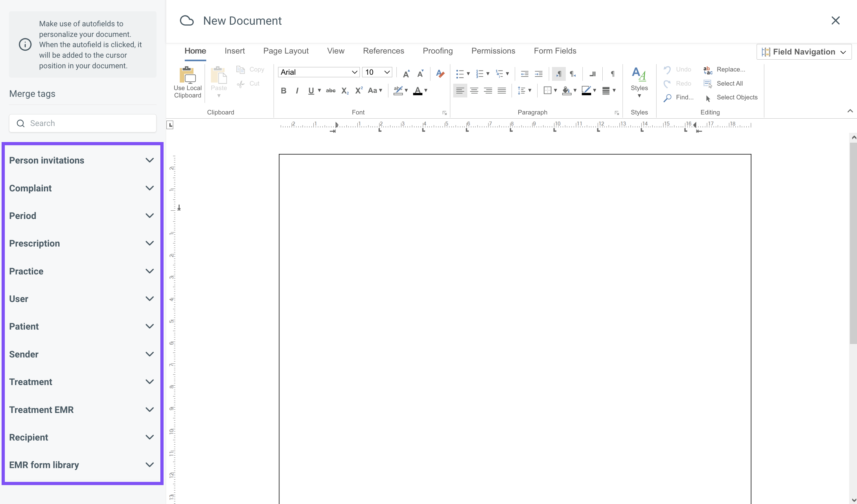
Task: Click the Grow Font icon
Action: click(406, 73)
